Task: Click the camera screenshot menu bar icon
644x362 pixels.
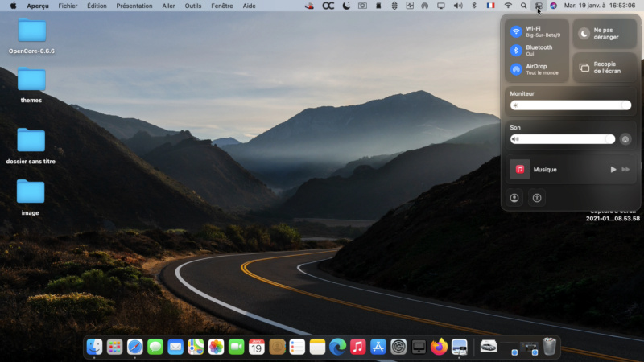Action: pyautogui.click(x=362, y=6)
